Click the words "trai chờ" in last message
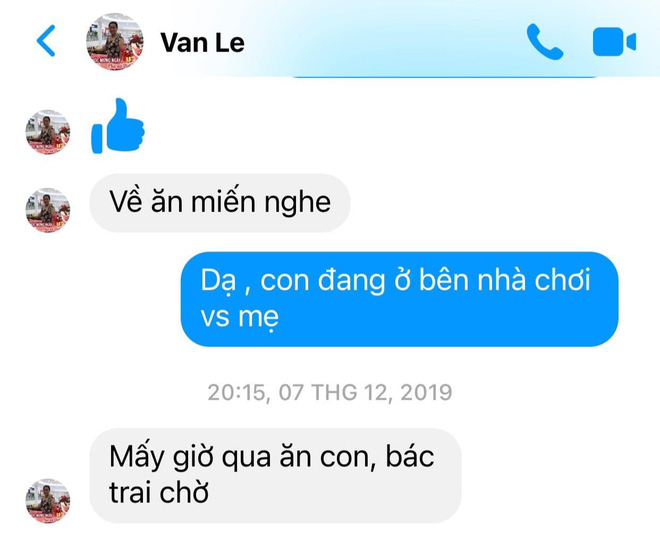This screenshot has width=660, height=555. click(x=159, y=493)
